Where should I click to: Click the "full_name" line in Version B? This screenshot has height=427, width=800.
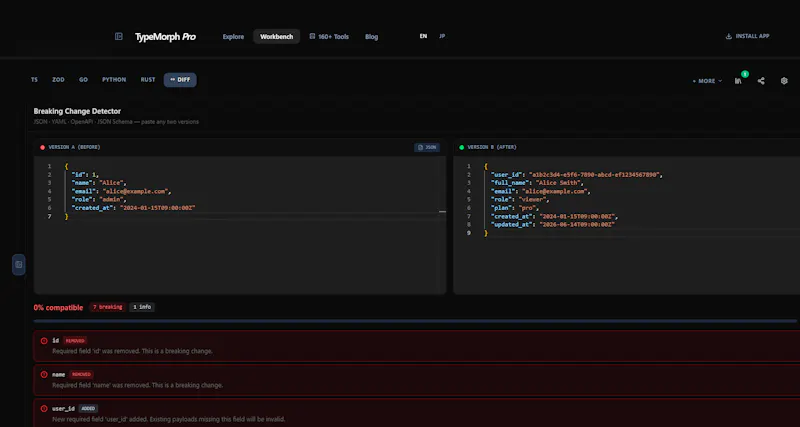[537, 183]
